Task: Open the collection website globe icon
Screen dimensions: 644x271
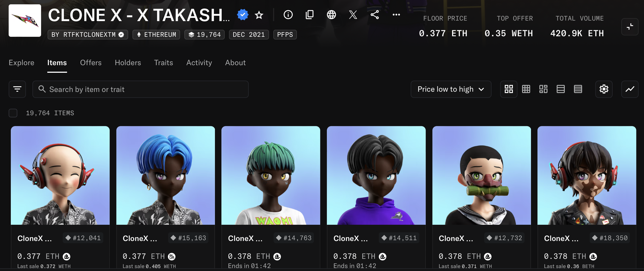Action: (331, 15)
